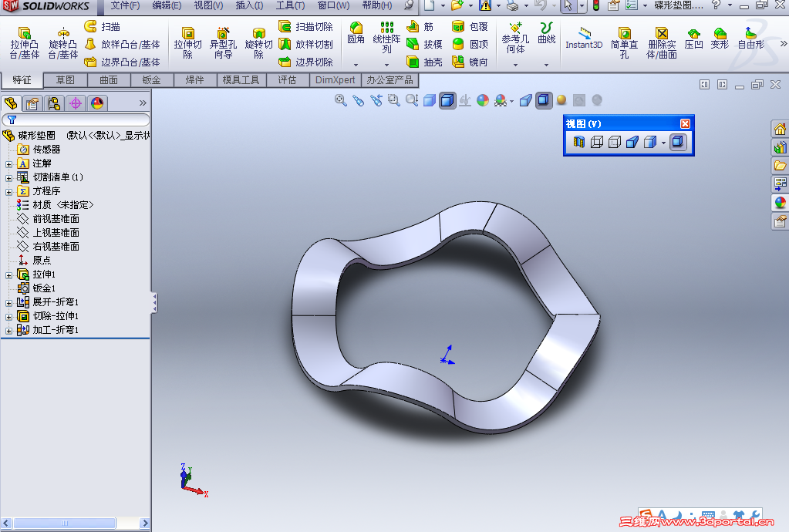Screen dimensions: 789x532
Task: Select the 拉伸切除 extruded cut tool
Action: [x=187, y=42]
